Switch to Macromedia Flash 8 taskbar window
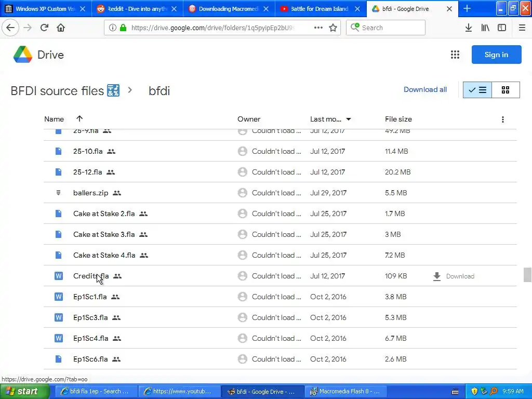 (x=346, y=391)
